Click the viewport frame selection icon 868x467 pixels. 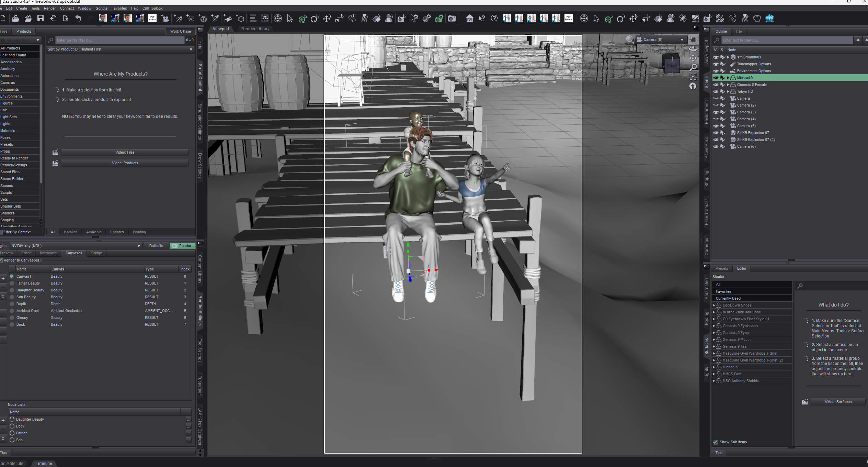tap(693, 77)
